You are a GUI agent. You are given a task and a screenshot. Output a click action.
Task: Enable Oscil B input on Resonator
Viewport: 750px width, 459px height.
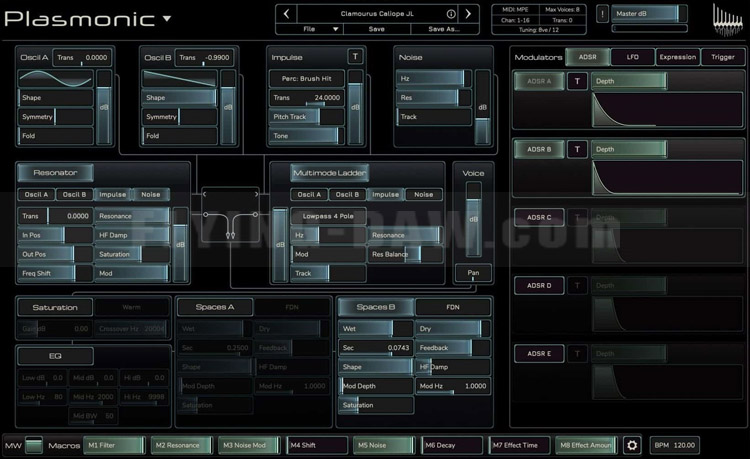click(75, 195)
